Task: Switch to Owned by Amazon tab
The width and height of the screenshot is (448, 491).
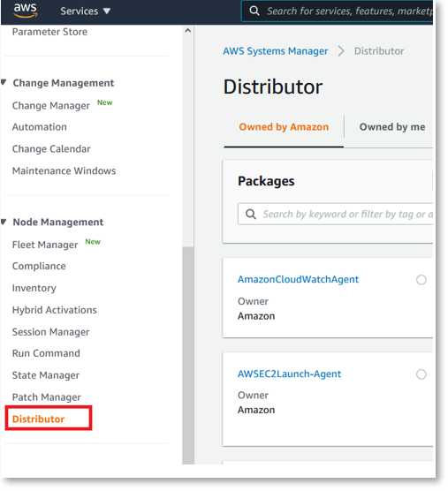Action: coord(284,127)
